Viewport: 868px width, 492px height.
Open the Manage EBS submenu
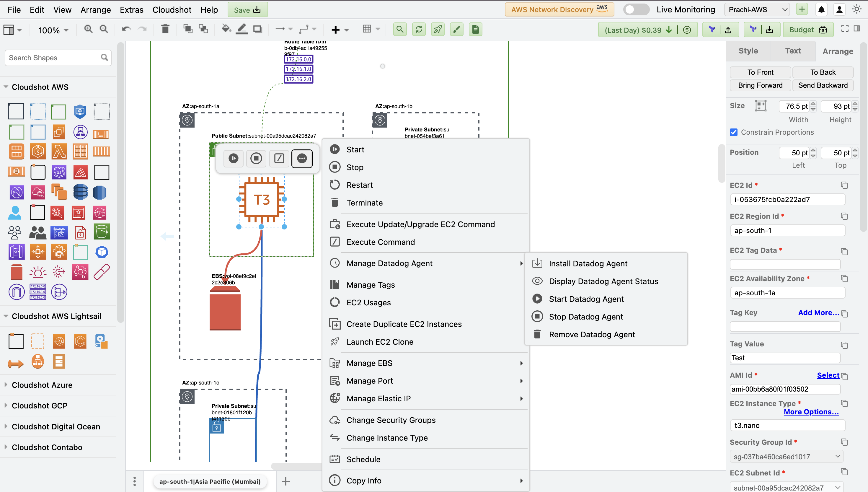click(x=425, y=363)
